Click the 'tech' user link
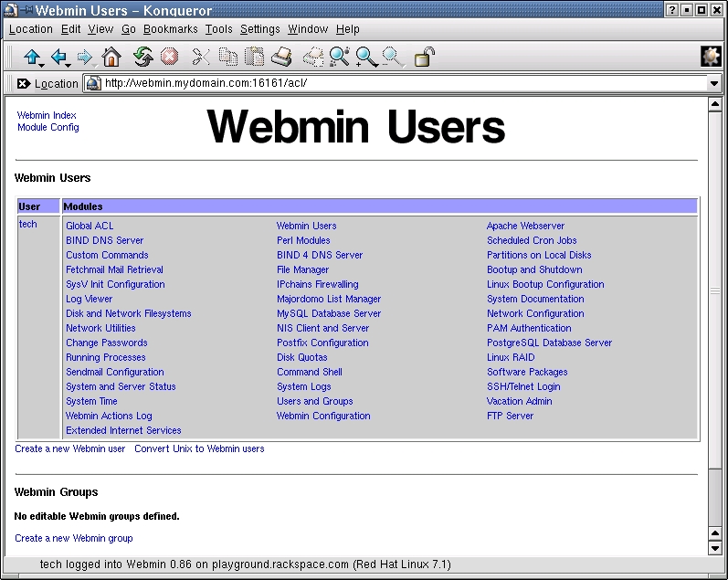This screenshot has height=580, width=728. 28,224
